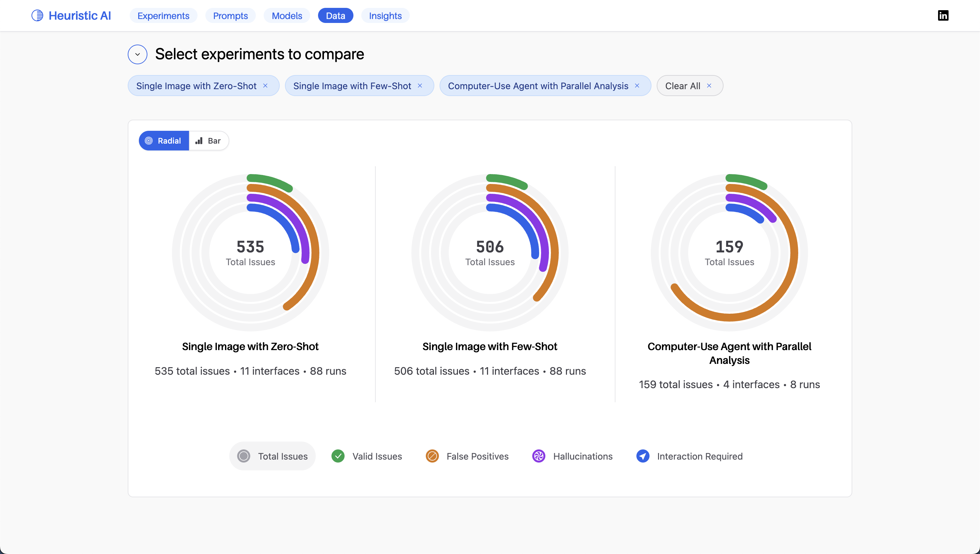Click the Heuristic AI brand name

(x=80, y=16)
